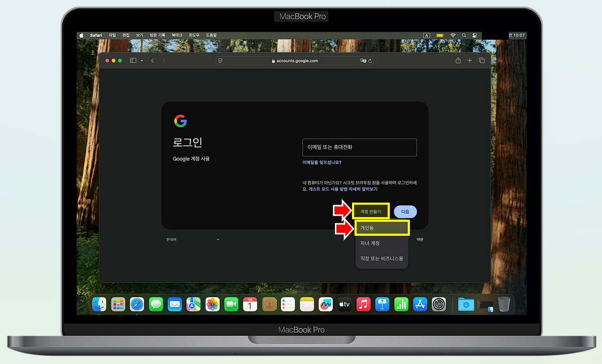Screen dimensions: 602x364
Task: Open the Apple menu
Action: 81,35
